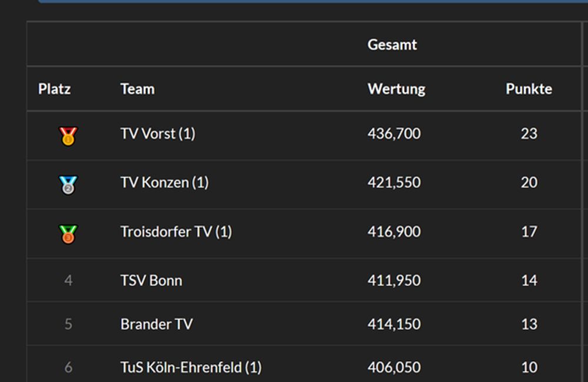Select the Punkte column header
Screen dimensions: 588x382
pyautogui.click(x=529, y=89)
